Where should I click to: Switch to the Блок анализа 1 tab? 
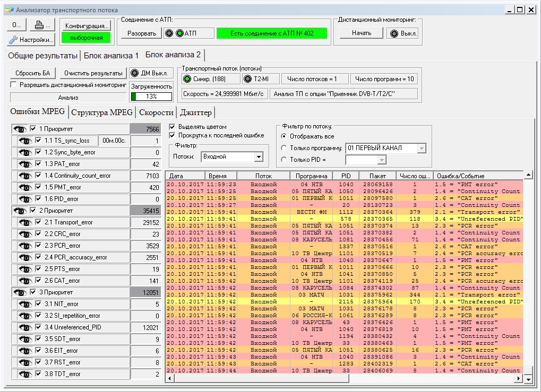click(x=111, y=56)
